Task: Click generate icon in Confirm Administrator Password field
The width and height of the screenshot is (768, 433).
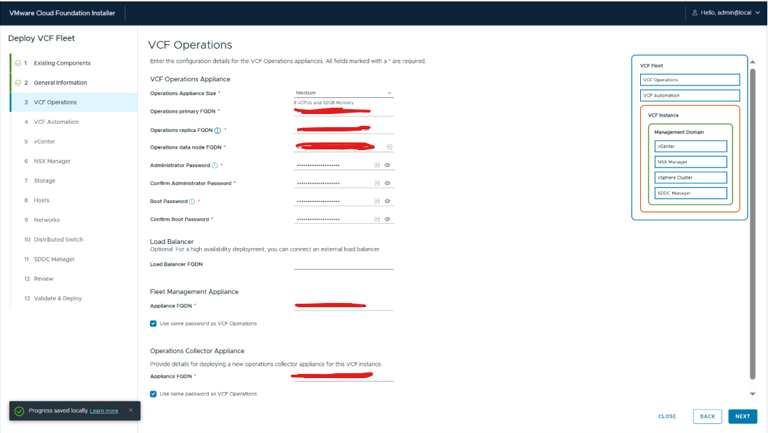Action: 377,183
